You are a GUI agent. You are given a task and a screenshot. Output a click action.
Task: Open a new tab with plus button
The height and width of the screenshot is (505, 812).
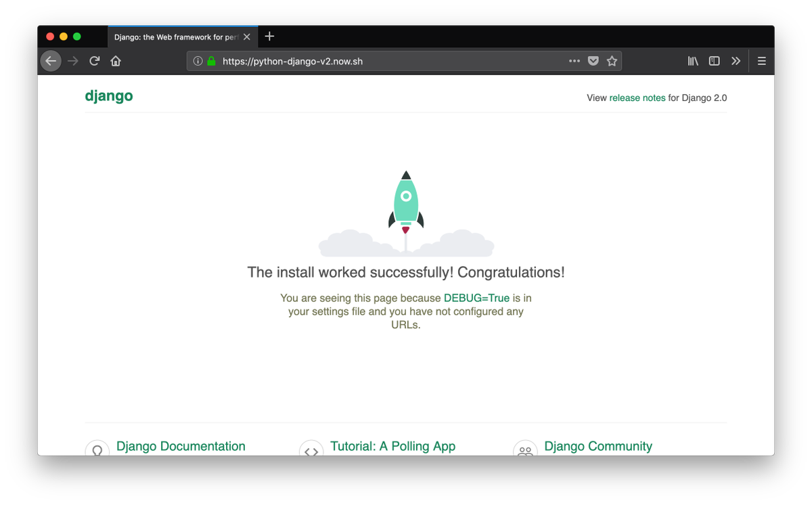pyautogui.click(x=269, y=37)
